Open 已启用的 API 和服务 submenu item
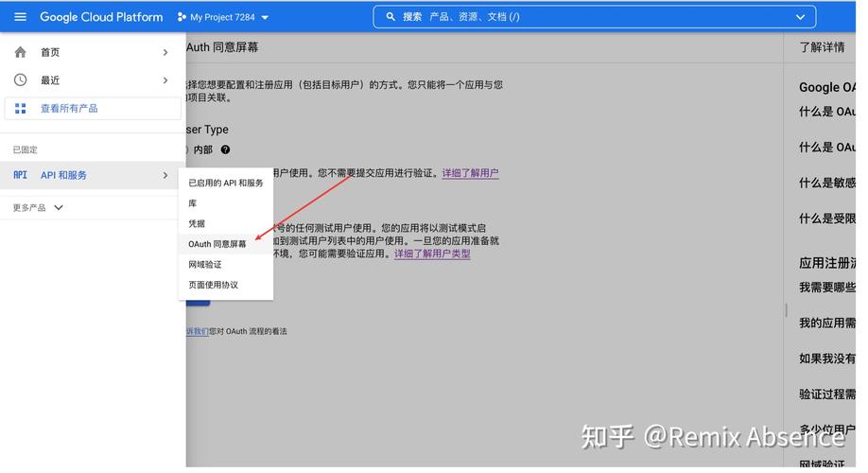 (226, 183)
